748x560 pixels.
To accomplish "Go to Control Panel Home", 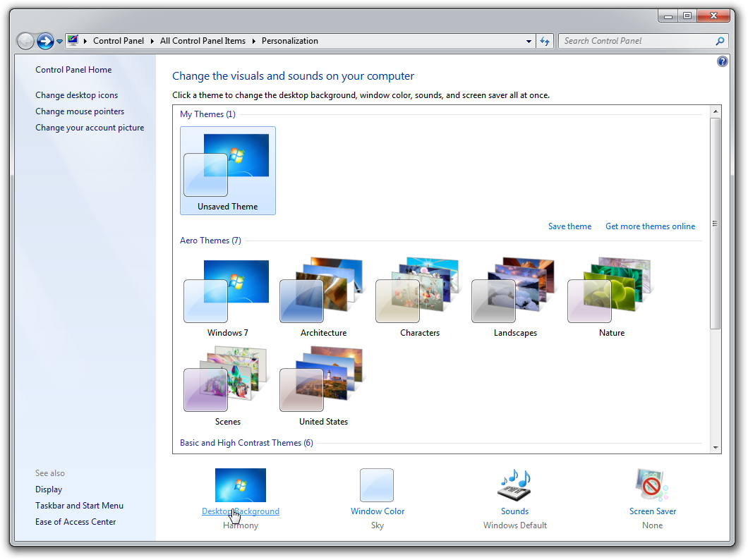I will (x=73, y=69).
